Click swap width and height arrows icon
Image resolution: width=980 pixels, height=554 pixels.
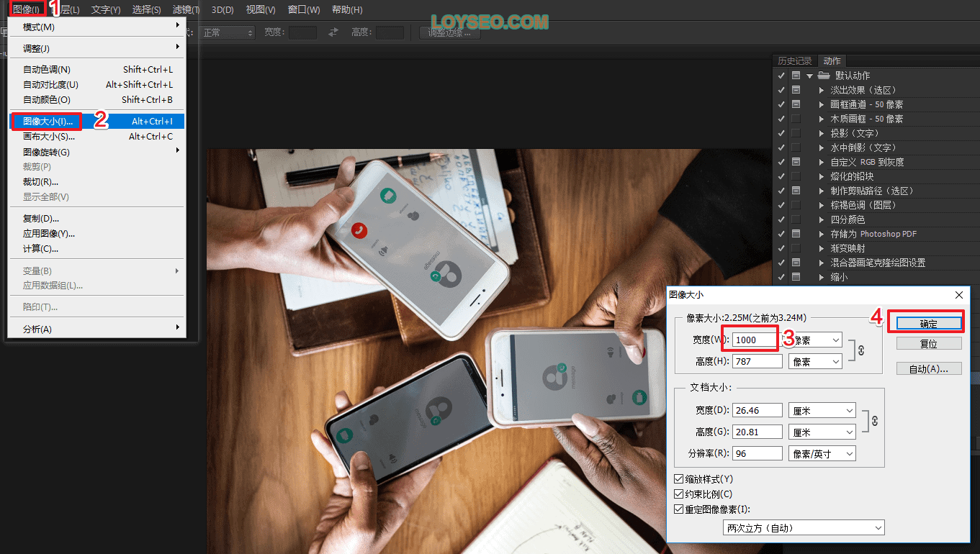click(x=333, y=32)
